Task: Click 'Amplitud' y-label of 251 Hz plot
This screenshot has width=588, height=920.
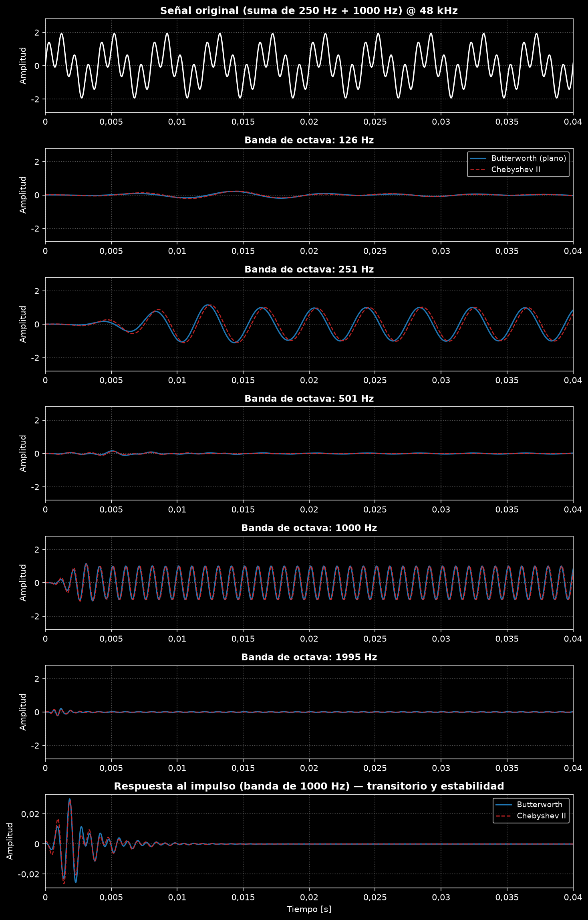Action: tap(23, 324)
